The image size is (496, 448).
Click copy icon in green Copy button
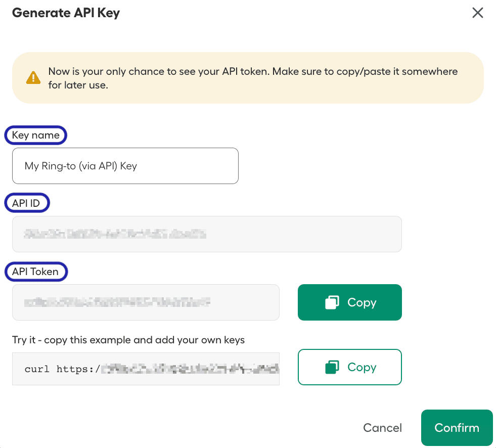coord(332,302)
